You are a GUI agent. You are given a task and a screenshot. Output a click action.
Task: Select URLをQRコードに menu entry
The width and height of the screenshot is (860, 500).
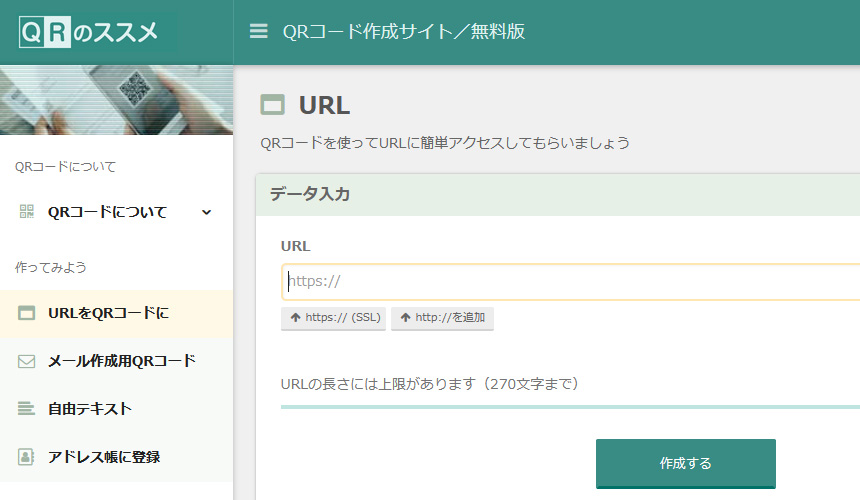click(108, 313)
